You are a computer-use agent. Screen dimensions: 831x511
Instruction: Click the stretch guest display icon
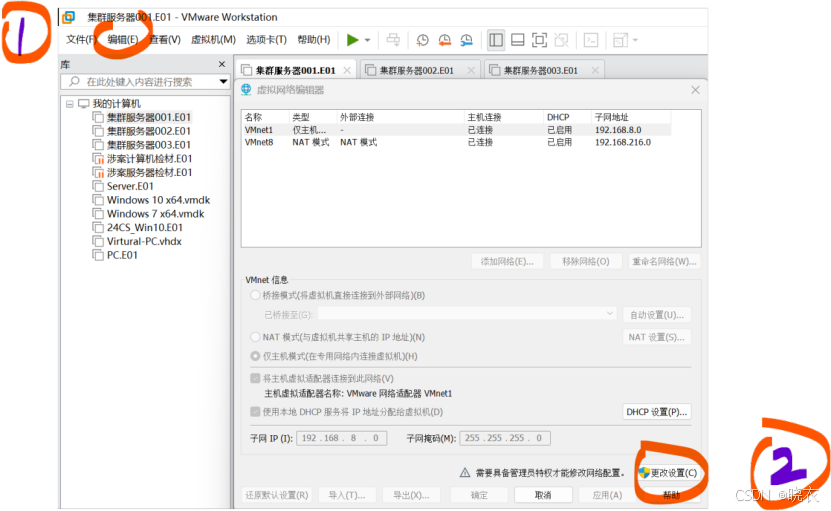click(620, 40)
